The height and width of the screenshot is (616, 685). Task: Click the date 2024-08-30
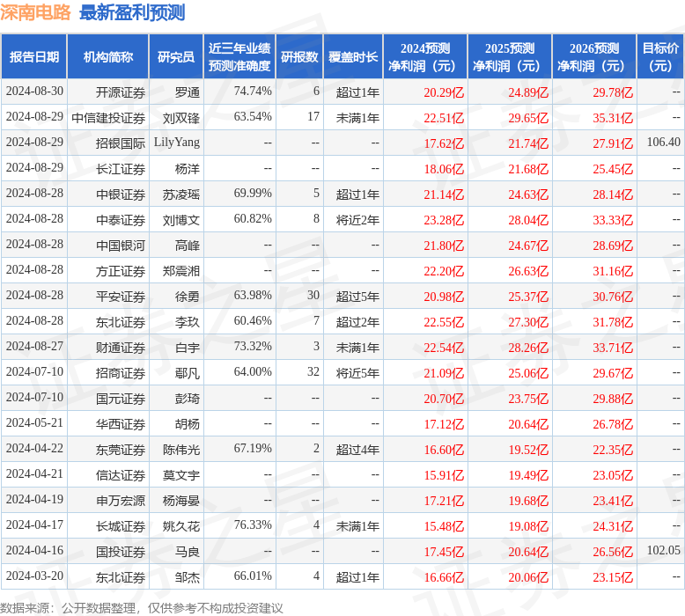(x=34, y=92)
